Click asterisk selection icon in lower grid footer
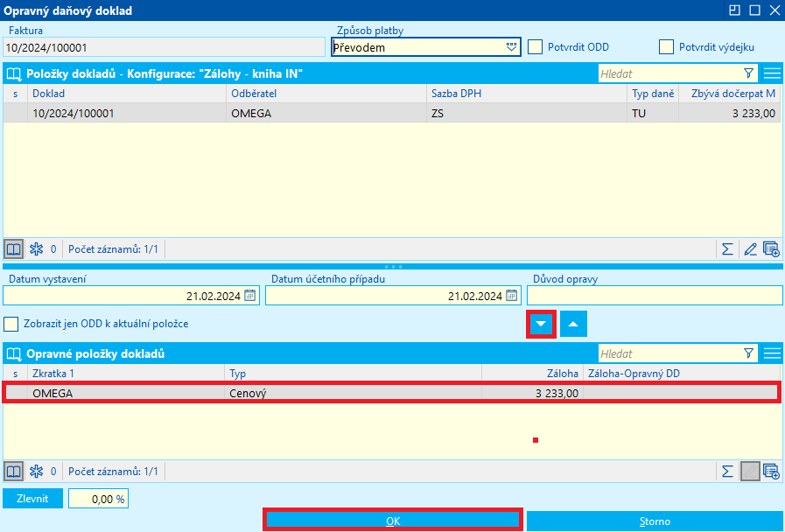 36,471
